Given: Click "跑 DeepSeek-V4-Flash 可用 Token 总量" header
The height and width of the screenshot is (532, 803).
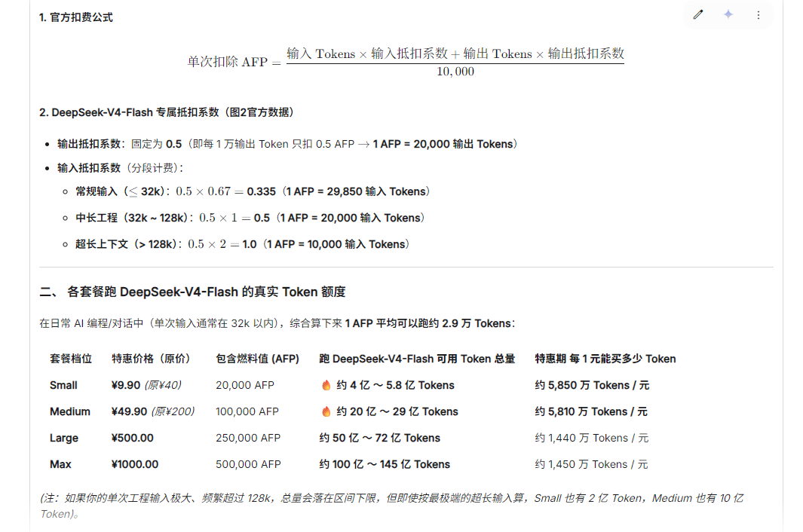Looking at the screenshot, I should click(417, 359).
